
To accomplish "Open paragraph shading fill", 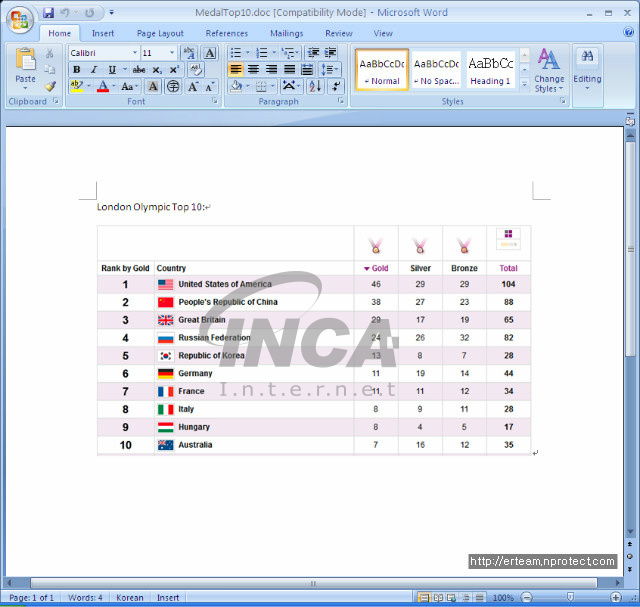I will 236,87.
